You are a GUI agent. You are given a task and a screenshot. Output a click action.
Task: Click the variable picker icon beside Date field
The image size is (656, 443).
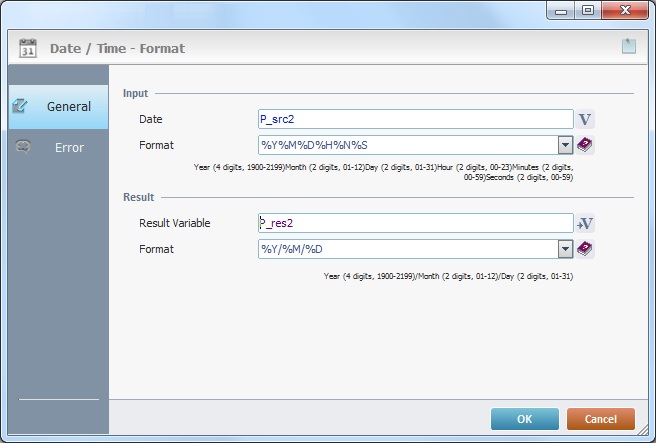(585, 120)
